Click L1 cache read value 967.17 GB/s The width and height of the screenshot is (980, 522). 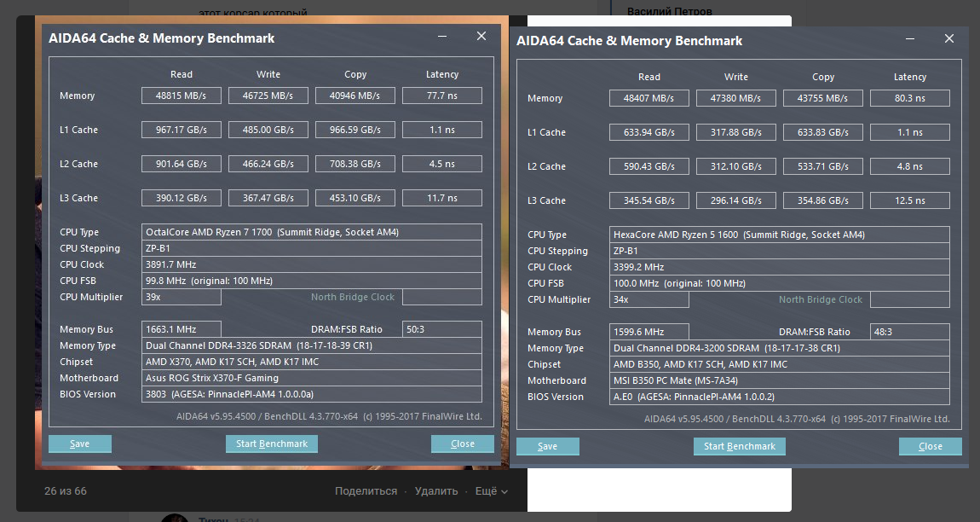click(x=182, y=130)
